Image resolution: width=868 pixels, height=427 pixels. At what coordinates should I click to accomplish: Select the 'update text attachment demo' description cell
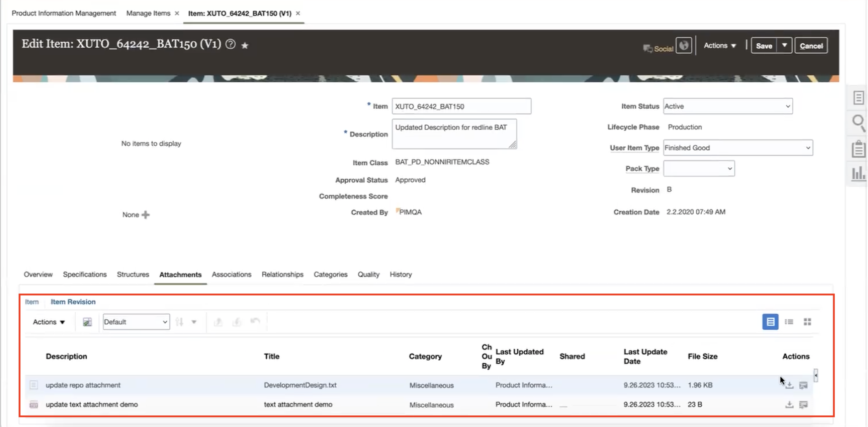click(92, 405)
